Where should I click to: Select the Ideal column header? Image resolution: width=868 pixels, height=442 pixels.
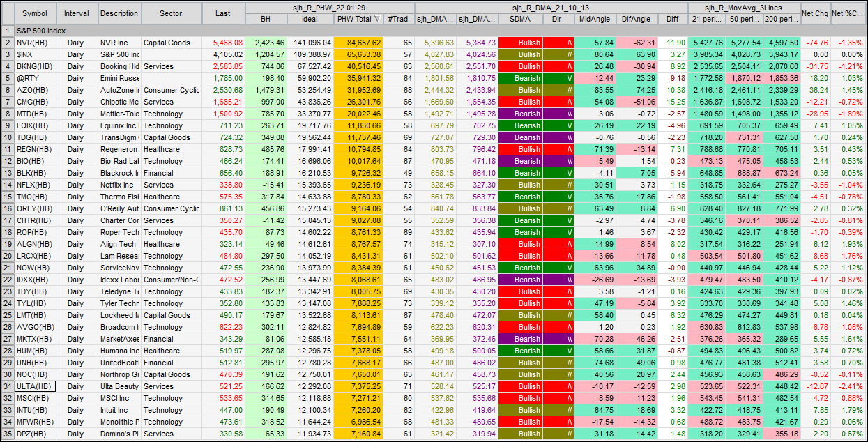pos(310,19)
